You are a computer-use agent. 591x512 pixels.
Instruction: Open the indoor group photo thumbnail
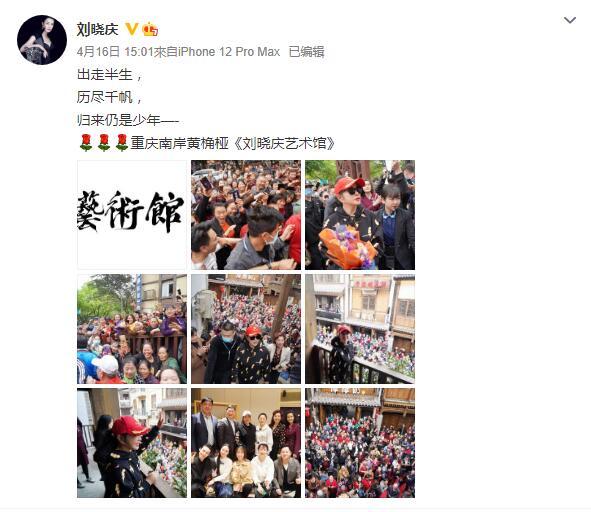[x=246, y=443]
